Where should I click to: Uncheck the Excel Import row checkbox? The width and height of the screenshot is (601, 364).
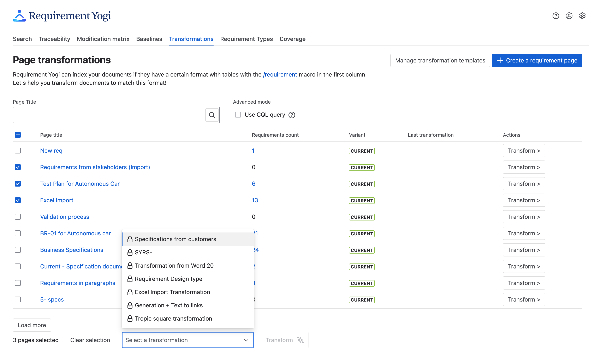pos(18,200)
